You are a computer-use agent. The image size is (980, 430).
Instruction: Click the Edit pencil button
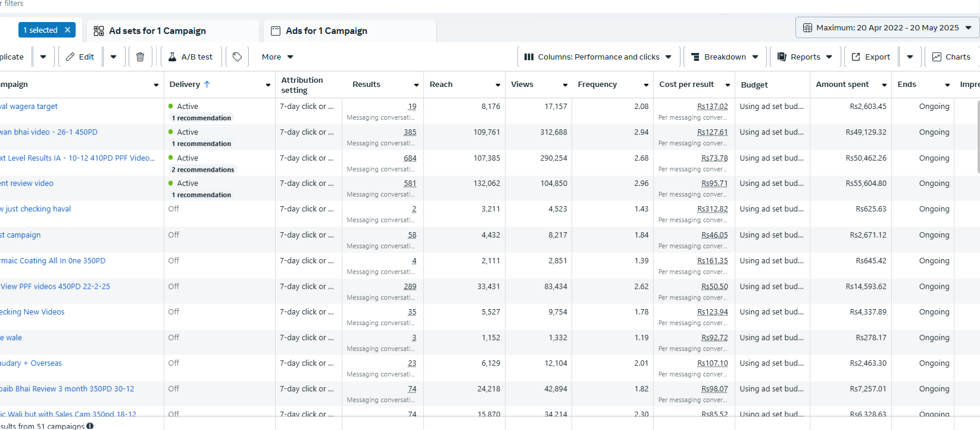[80, 57]
